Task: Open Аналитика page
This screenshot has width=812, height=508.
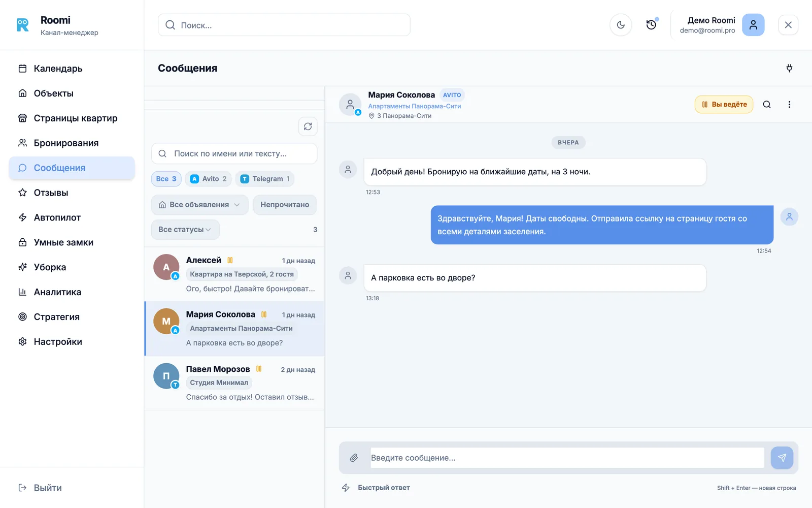Action: (72, 292)
